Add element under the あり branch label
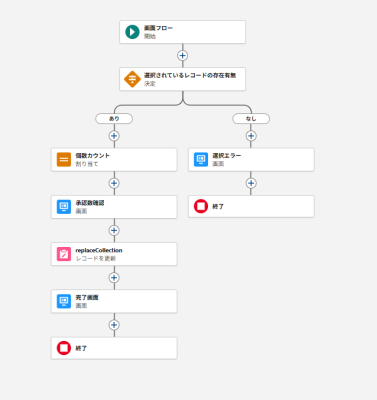The image size is (377, 400). coord(114,136)
